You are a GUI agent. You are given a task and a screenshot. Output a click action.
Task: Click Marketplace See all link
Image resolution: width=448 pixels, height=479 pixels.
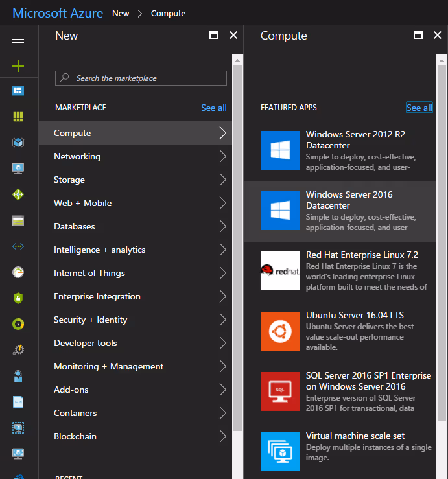213,108
